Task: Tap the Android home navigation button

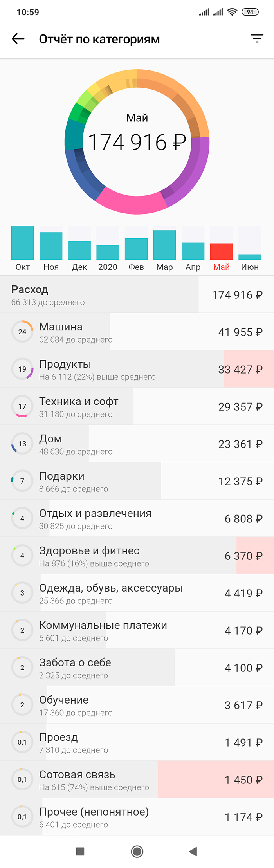Action: 137,851
